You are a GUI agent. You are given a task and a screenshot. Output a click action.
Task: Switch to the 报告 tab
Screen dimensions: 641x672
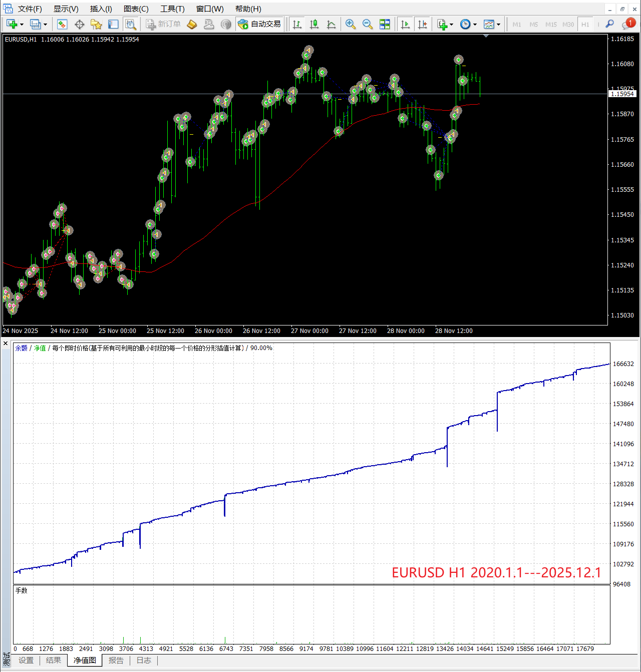[116, 660]
